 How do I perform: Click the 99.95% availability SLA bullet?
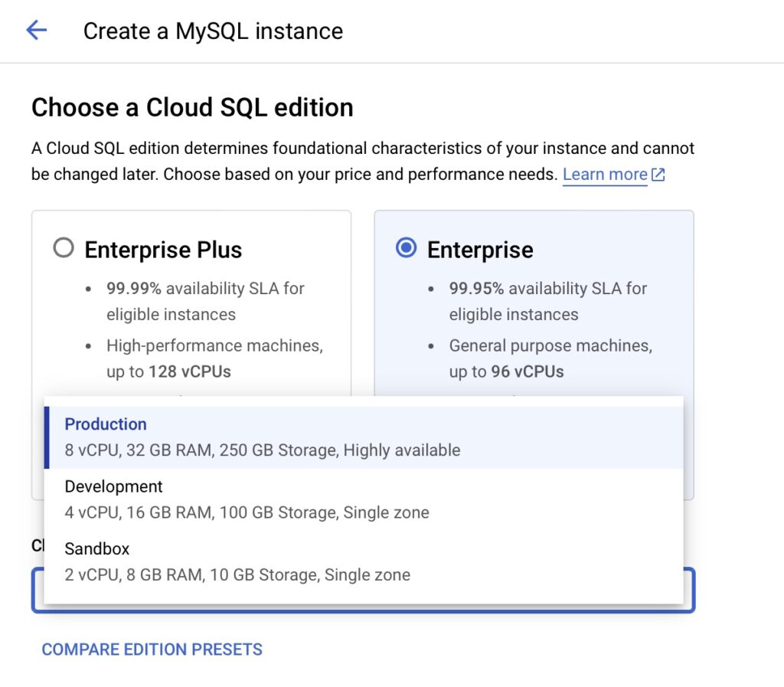point(547,301)
